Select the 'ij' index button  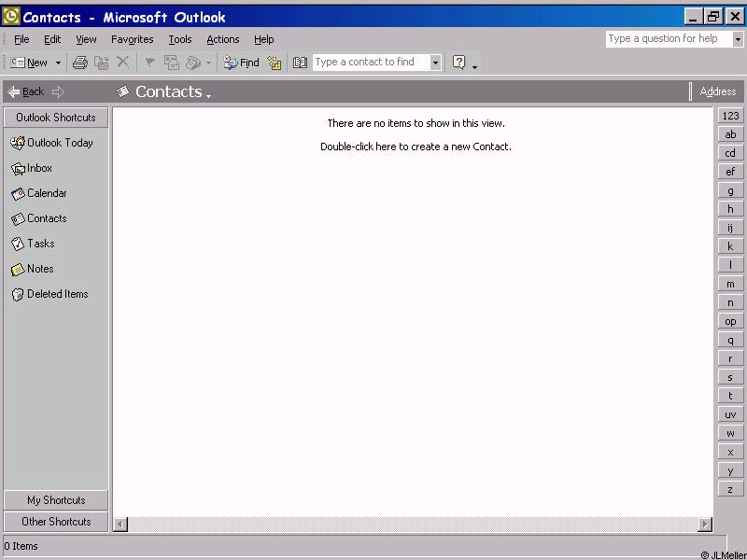pyautogui.click(x=730, y=228)
